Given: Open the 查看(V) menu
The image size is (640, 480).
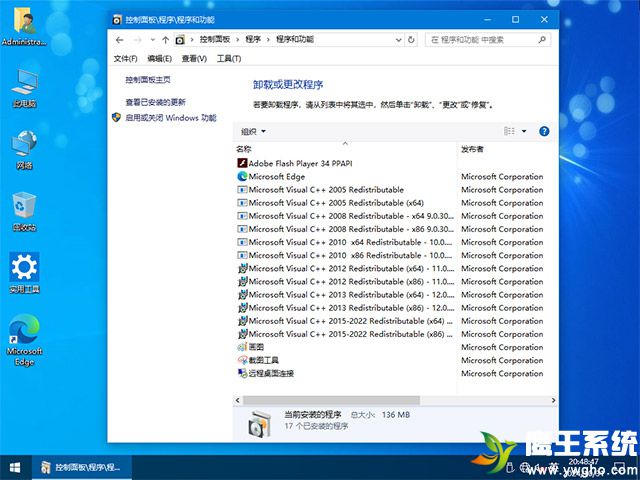Looking at the screenshot, I should [194, 59].
